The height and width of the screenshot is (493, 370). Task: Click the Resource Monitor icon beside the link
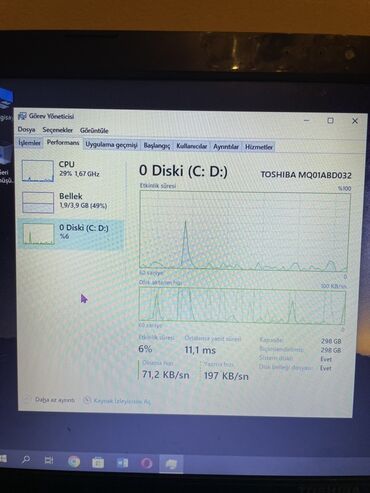tap(87, 400)
